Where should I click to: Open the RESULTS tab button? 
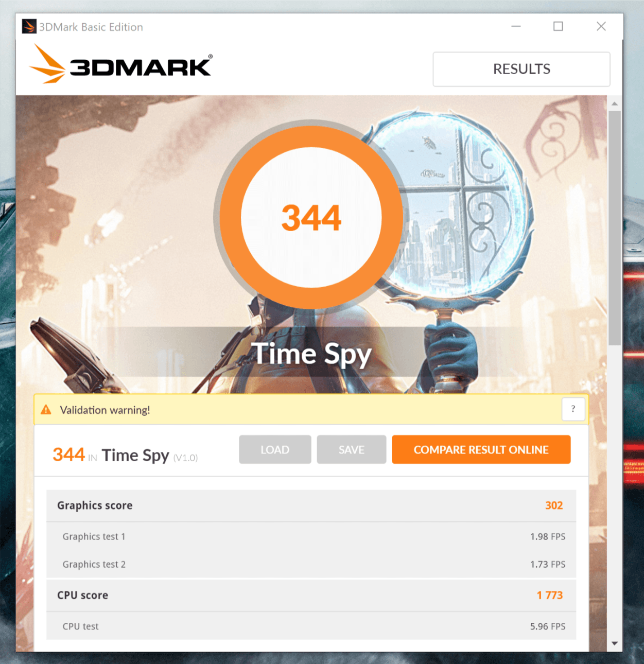click(521, 69)
